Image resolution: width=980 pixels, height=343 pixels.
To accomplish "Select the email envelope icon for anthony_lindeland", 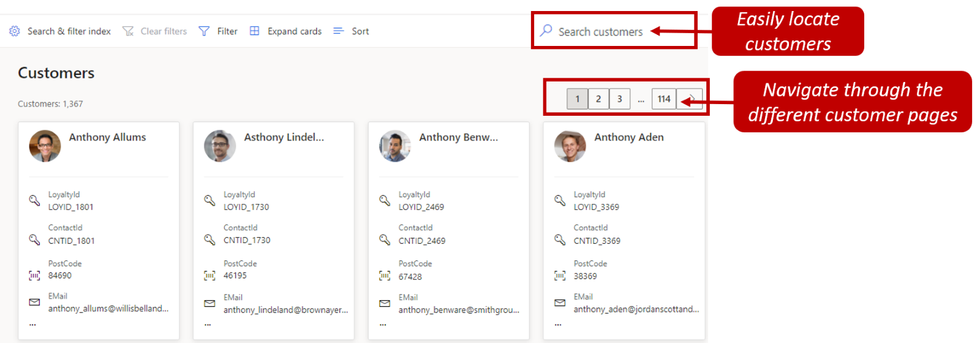I will pos(209,303).
